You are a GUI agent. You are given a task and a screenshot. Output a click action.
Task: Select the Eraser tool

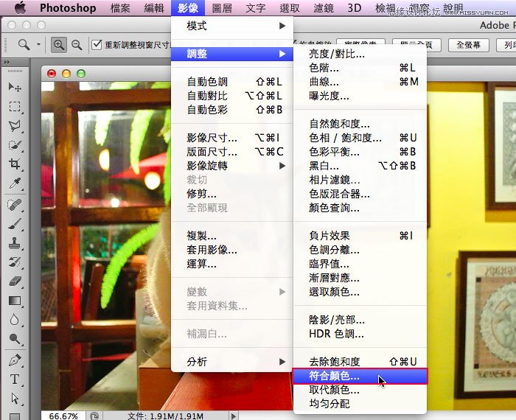(15, 281)
